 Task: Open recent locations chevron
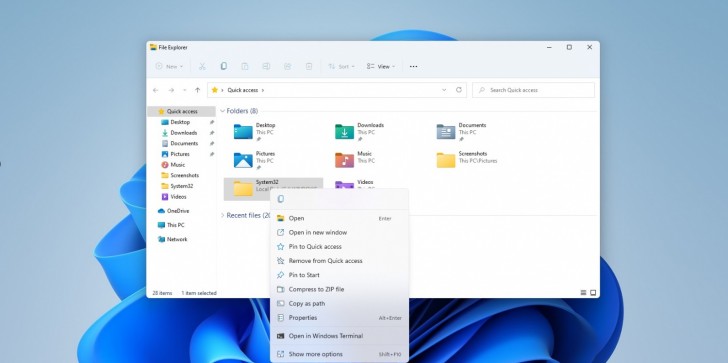(x=185, y=90)
